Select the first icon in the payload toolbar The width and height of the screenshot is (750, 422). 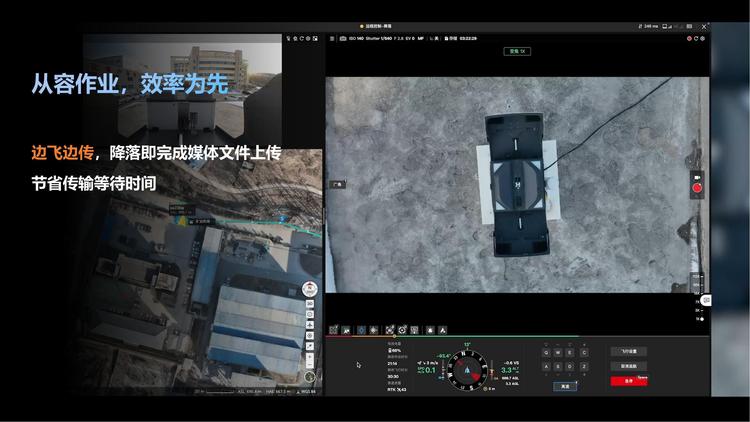pos(334,329)
